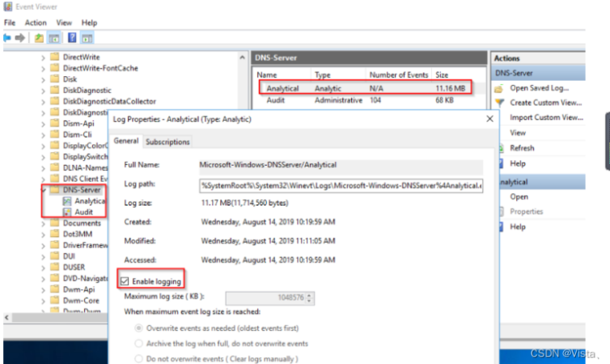
Task: Switch to the General tab
Action: pyautogui.click(x=126, y=141)
